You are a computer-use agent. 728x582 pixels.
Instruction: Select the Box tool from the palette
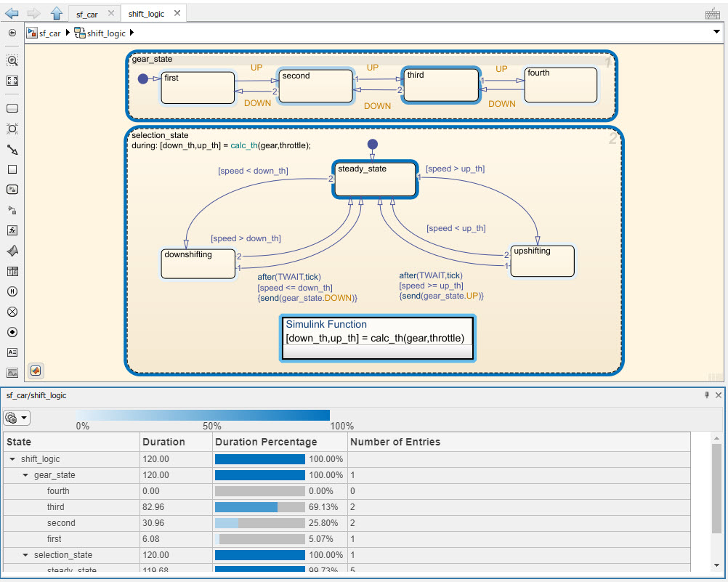[12, 169]
